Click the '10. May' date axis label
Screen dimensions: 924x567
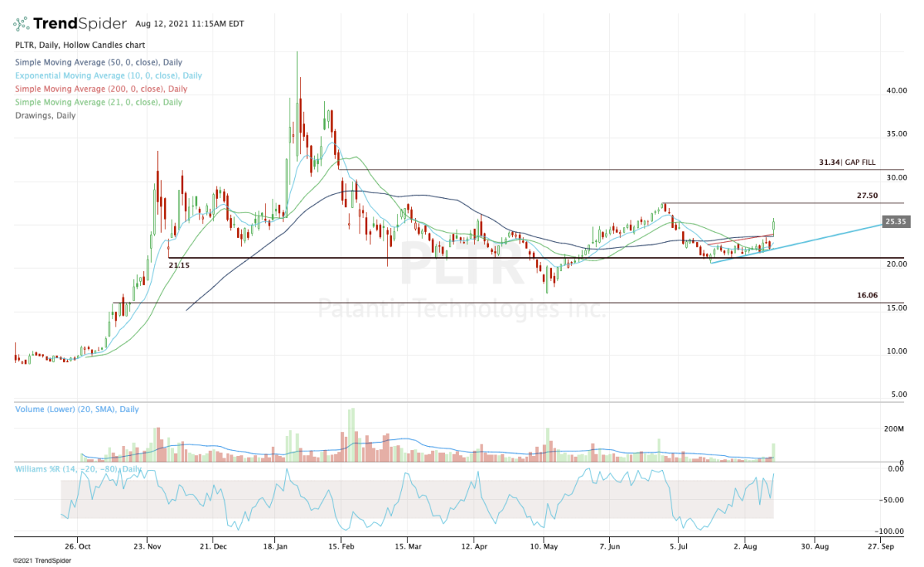click(x=543, y=545)
